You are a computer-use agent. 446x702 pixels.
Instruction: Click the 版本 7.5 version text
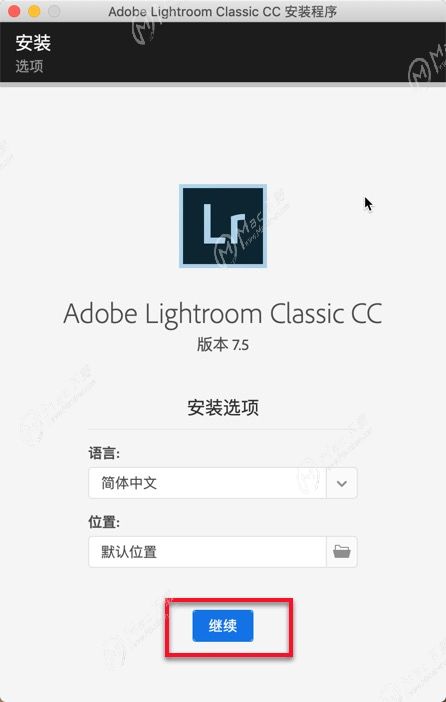click(x=223, y=344)
